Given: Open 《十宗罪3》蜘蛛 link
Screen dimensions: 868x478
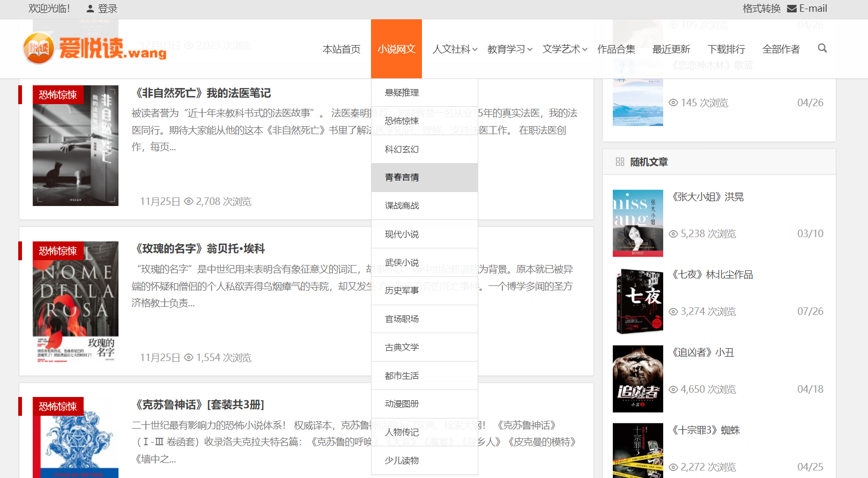Looking at the screenshot, I should pos(705,430).
